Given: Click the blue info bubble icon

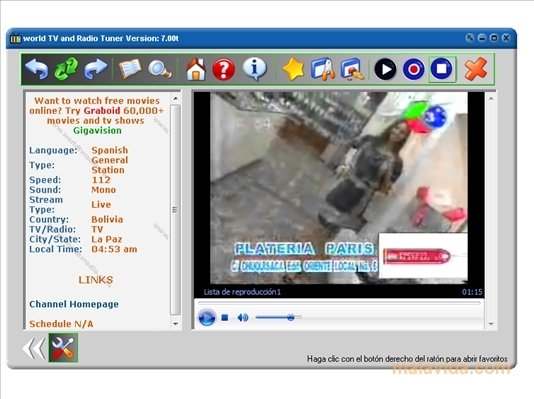Looking at the screenshot, I should click(x=254, y=69).
